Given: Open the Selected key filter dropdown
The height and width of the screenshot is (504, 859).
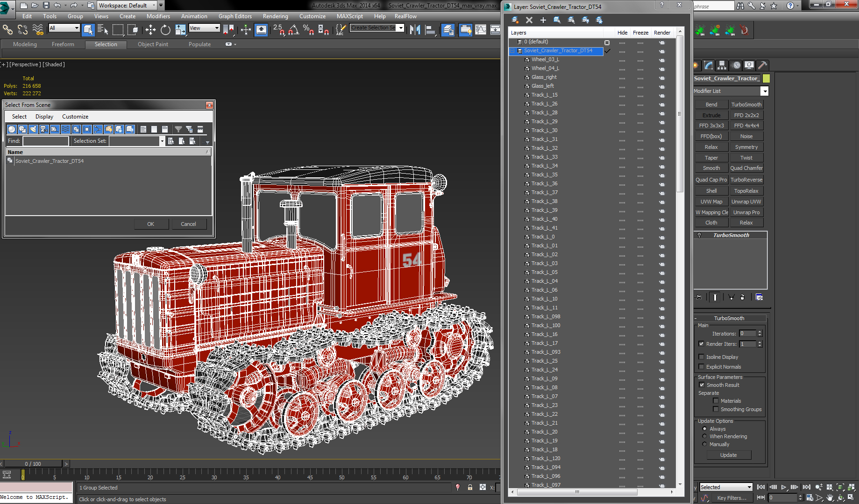Looking at the screenshot, I should click(726, 487).
